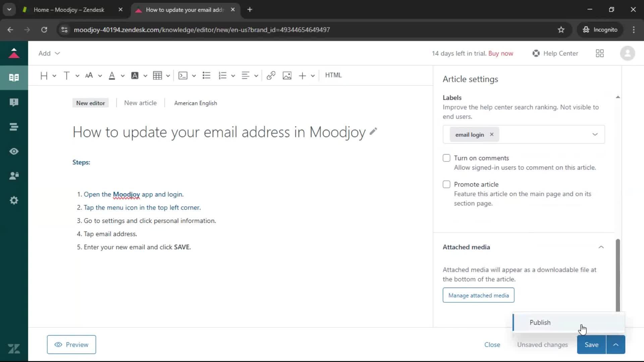Apply numbered list formatting
This screenshot has height=362, width=644.
(222, 75)
